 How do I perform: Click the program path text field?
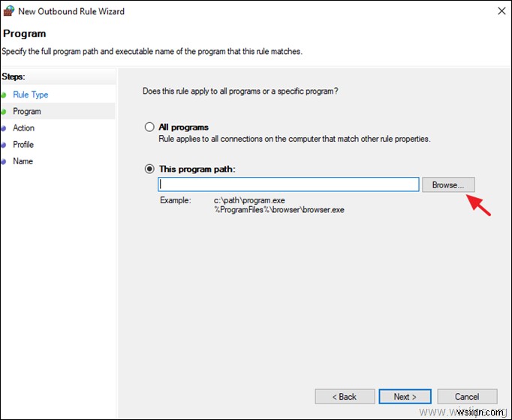pos(288,184)
